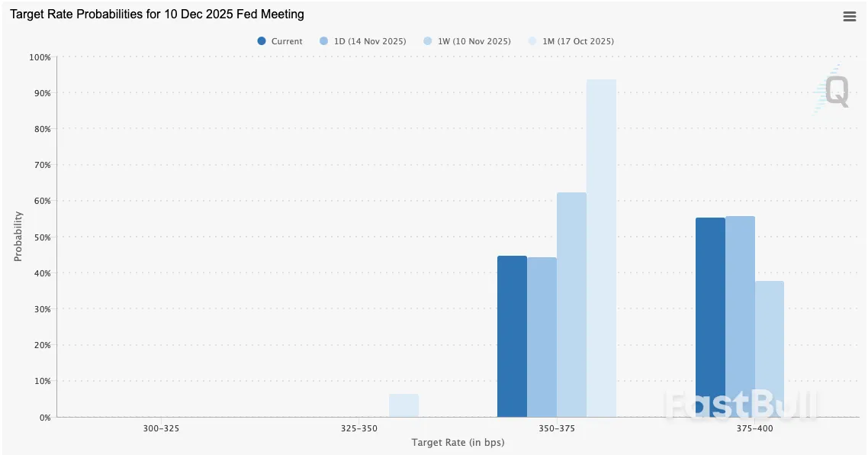Click the three-line menu at top right
The image size is (868, 455).
pyautogui.click(x=849, y=16)
